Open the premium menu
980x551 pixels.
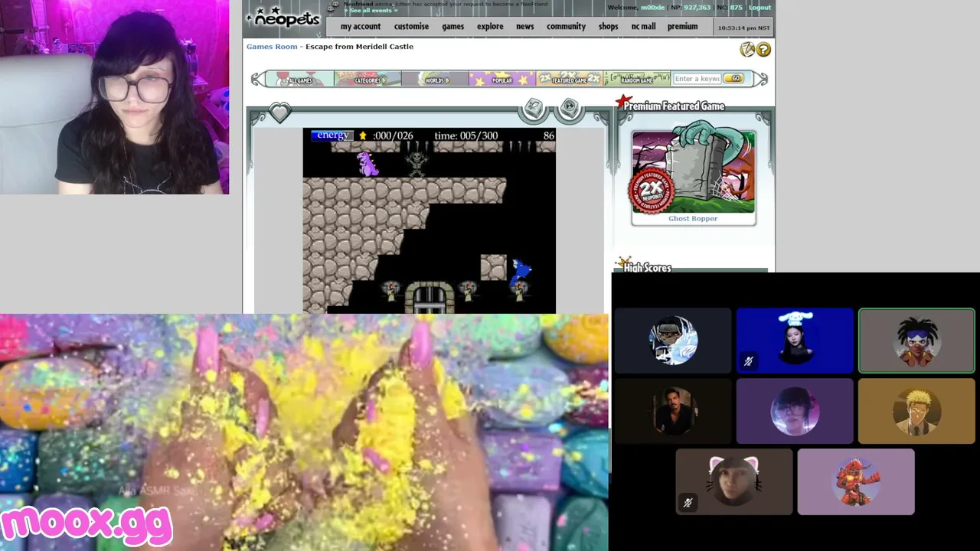(682, 27)
